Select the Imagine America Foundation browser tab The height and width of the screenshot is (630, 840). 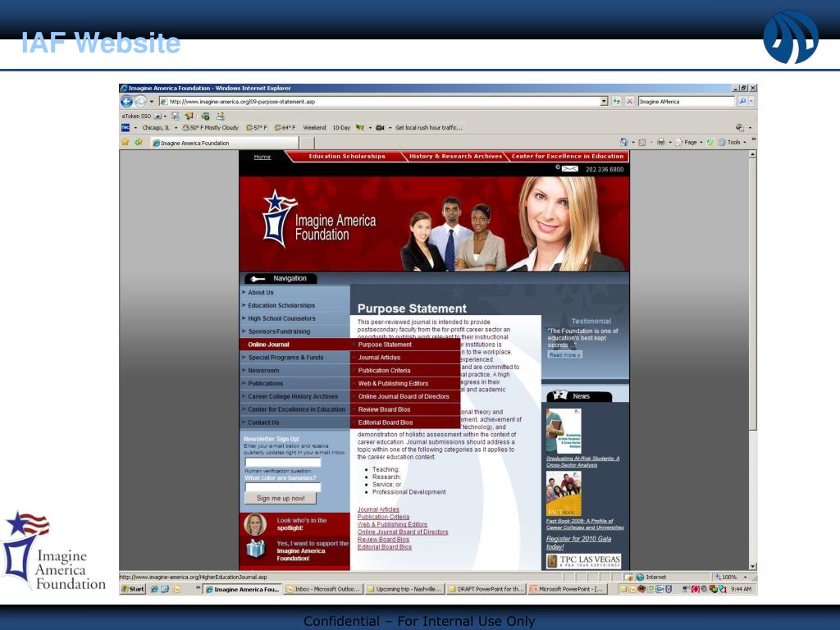pyautogui.click(x=224, y=143)
